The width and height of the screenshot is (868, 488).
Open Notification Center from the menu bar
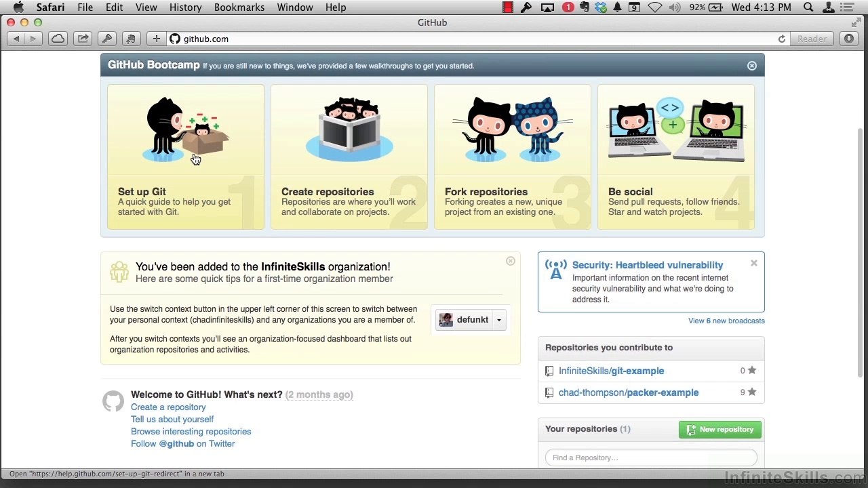coord(848,7)
